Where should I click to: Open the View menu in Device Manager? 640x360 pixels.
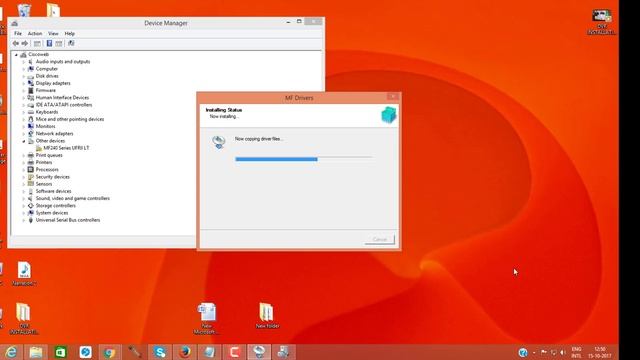[53, 33]
